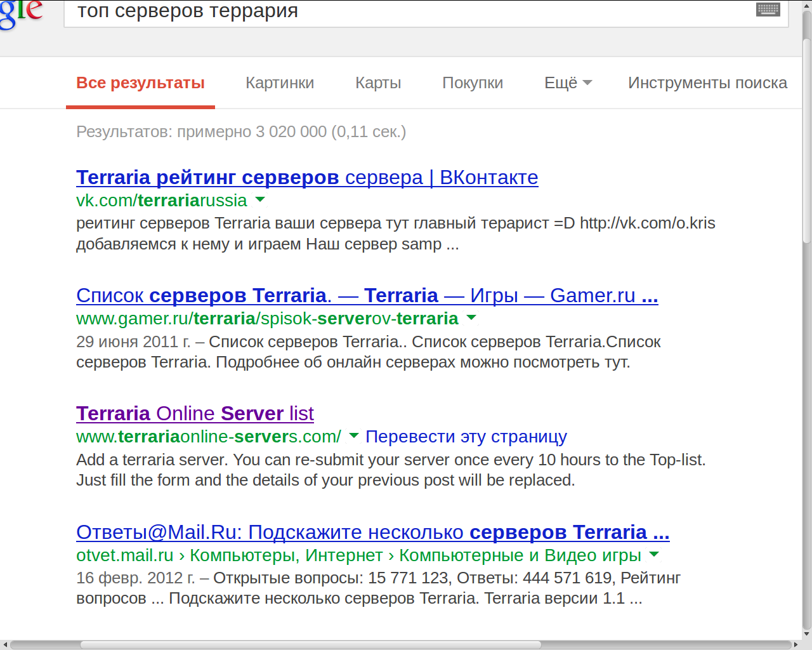Switch to the Карты tab
Viewport: 812px width, 650px height.
(x=378, y=83)
